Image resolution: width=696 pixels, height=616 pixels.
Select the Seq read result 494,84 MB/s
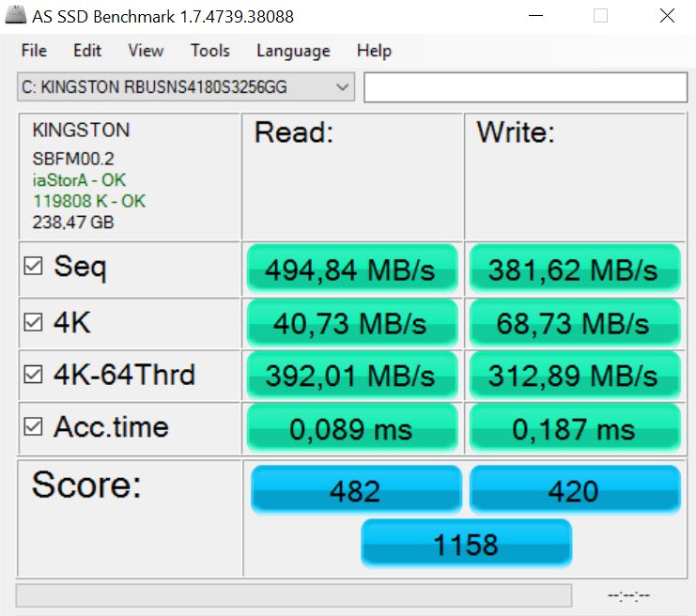[352, 269]
